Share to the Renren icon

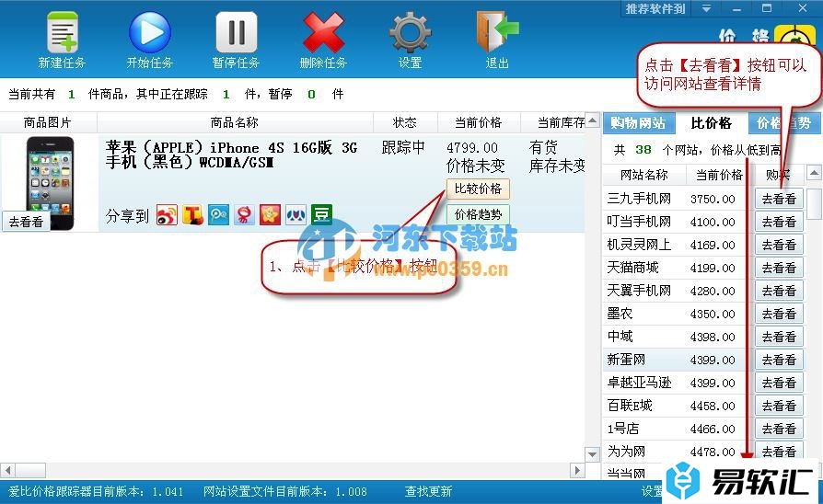tap(296, 215)
